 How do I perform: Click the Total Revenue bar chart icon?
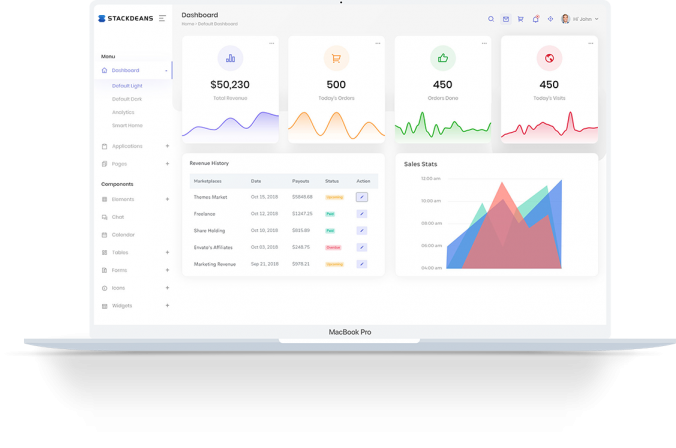point(230,58)
